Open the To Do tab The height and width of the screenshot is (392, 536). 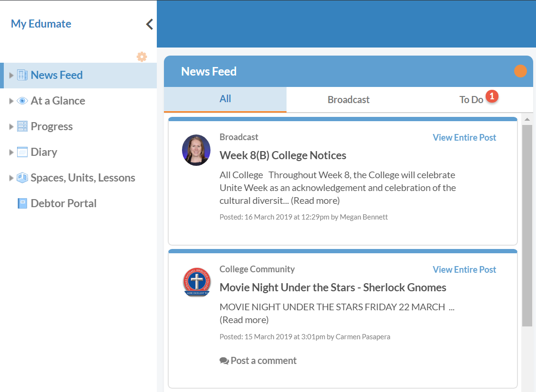point(471,100)
